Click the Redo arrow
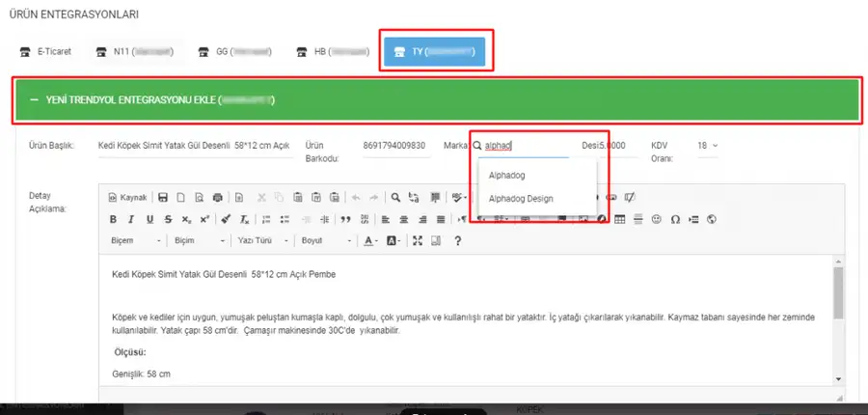Viewport: 868px width, 415px height. (373, 197)
